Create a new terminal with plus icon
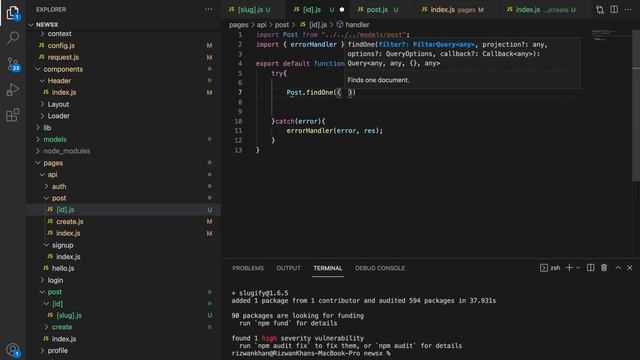 569,268
